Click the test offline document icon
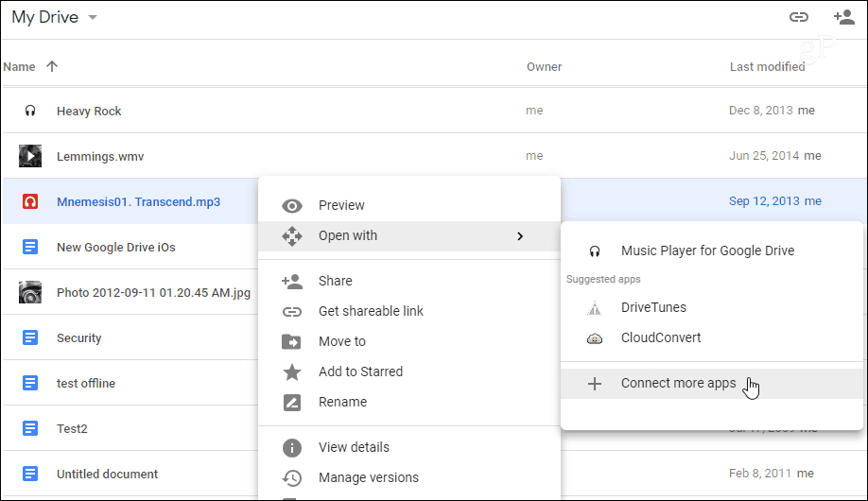This screenshot has width=868, height=501. pos(30,383)
